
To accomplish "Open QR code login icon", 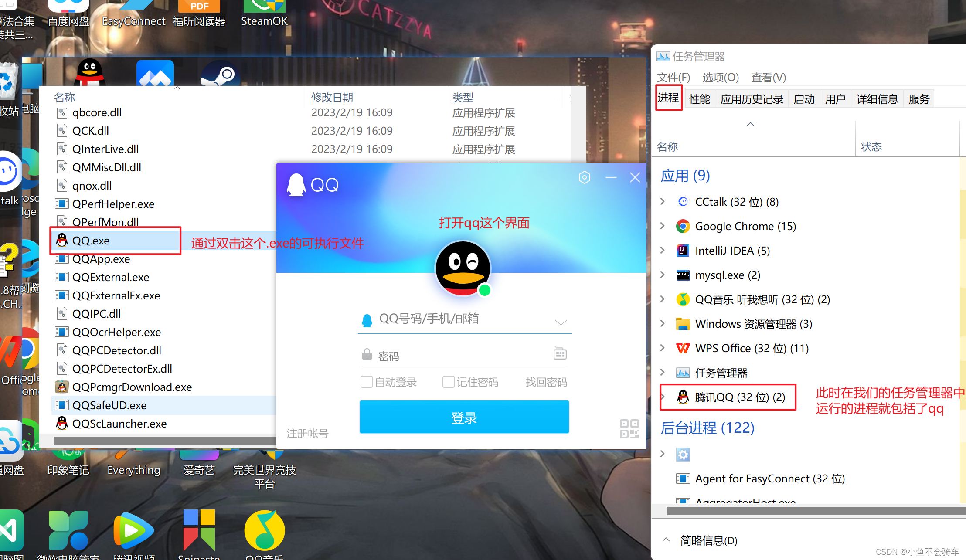I will (x=629, y=429).
